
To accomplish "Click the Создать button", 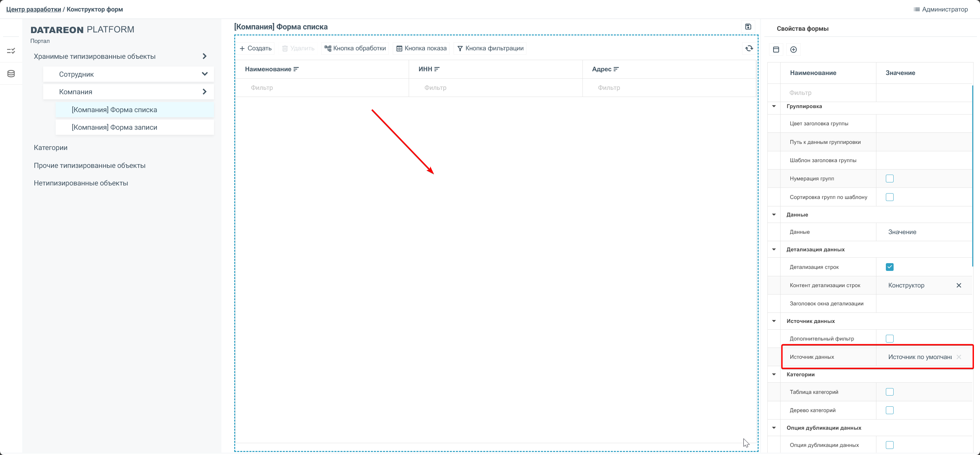I will [256, 48].
